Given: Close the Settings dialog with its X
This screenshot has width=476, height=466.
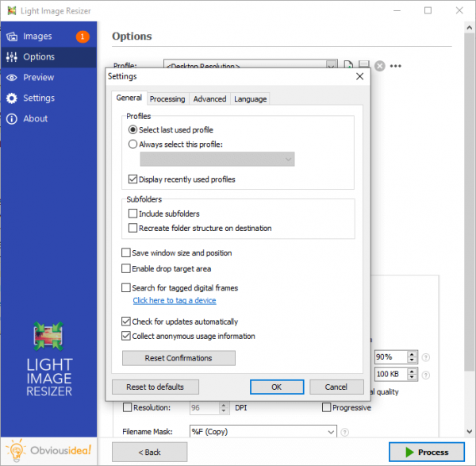Looking at the screenshot, I should click(359, 76).
